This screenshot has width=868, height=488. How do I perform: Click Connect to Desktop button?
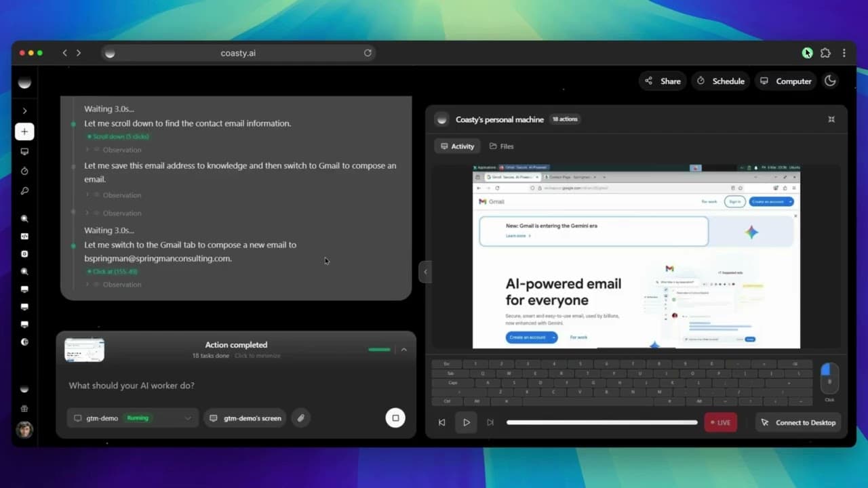798,422
